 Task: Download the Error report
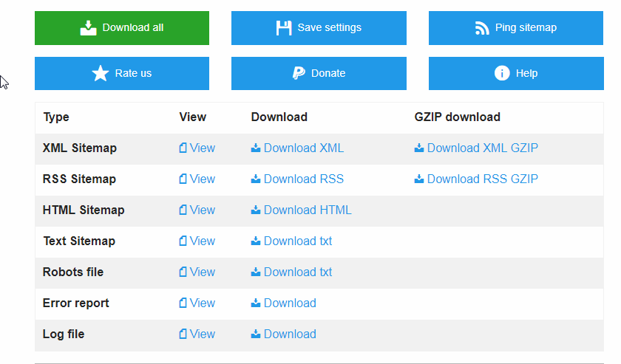[284, 303]
